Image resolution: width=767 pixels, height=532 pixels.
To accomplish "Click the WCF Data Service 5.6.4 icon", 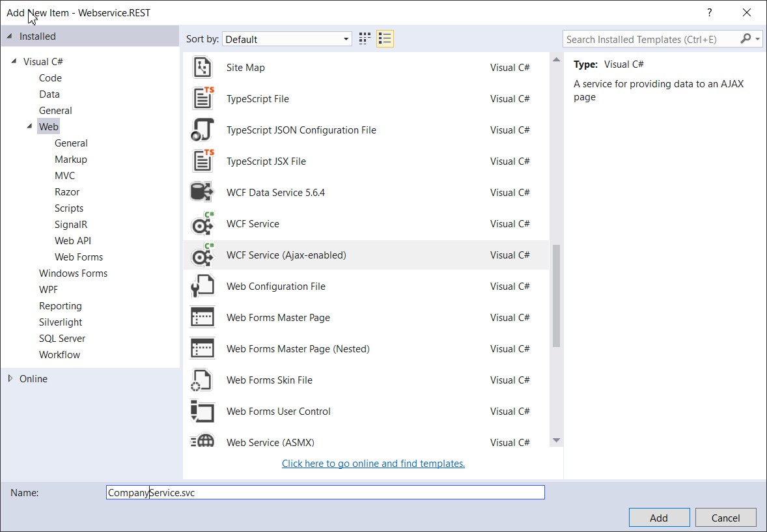I will (202, 192).
